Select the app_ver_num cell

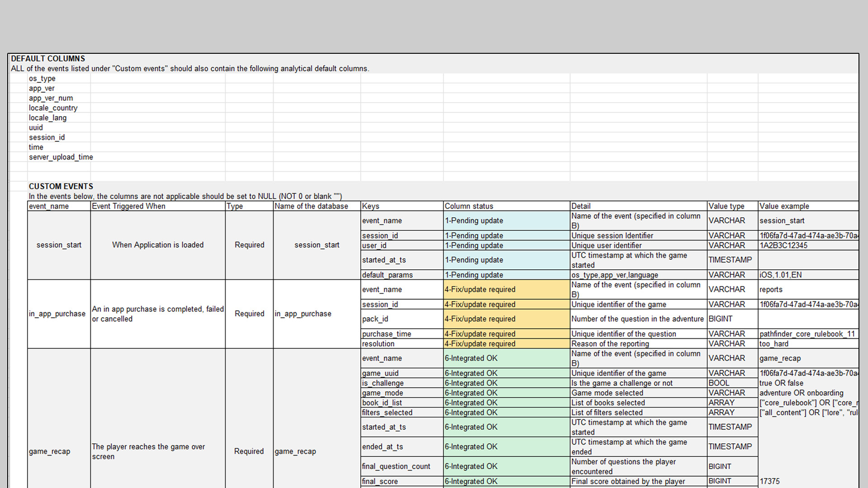59,99
